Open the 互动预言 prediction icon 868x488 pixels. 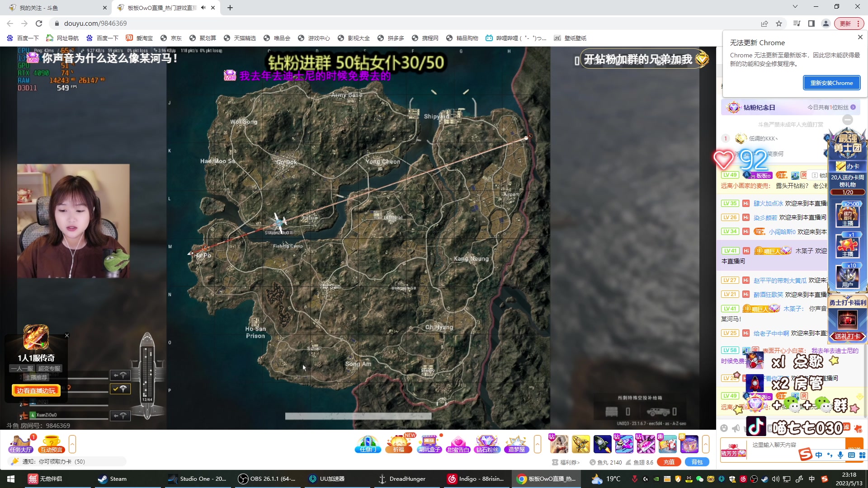[52, 444]
